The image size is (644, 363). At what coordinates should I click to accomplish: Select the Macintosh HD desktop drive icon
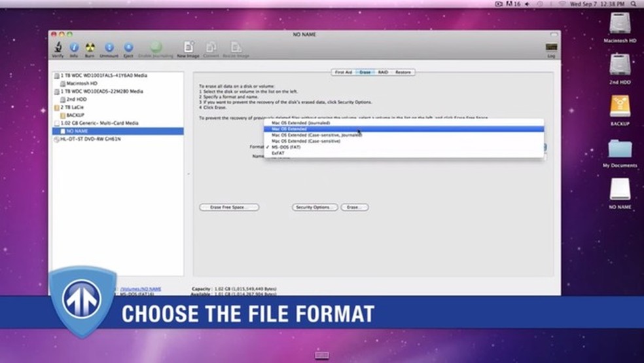pos(620,24)
